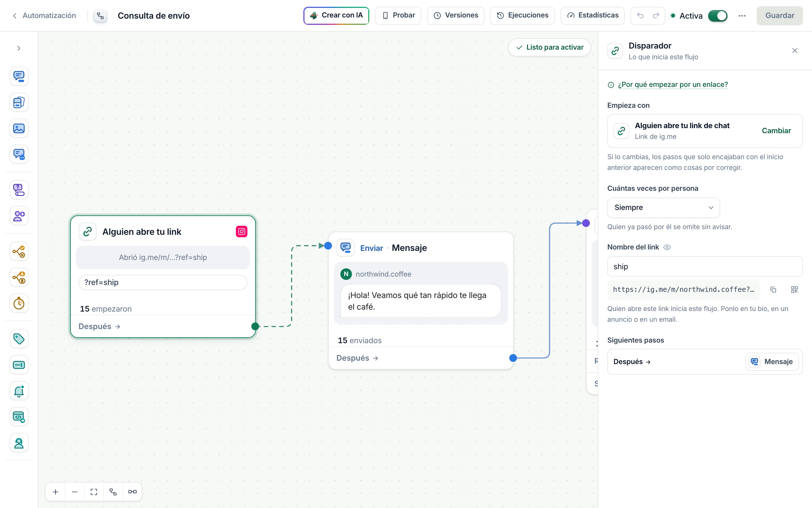The height and width of the screenshot is (508, 812).
Task: Close the Disparador panel
Action: [x=795, y=51]
